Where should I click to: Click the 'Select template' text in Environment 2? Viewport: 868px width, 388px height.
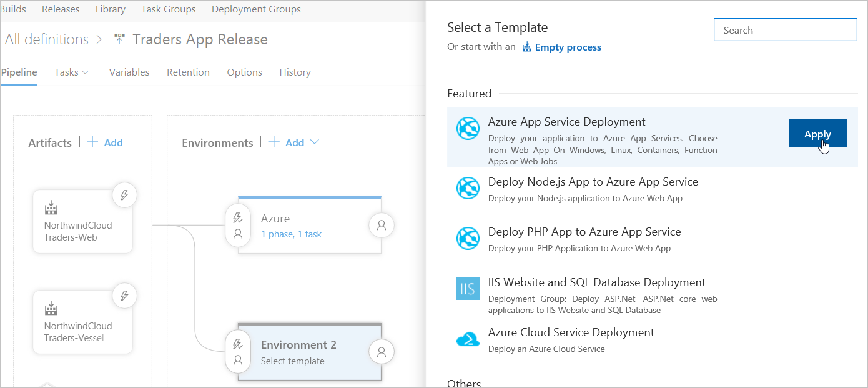coord(292,361)
